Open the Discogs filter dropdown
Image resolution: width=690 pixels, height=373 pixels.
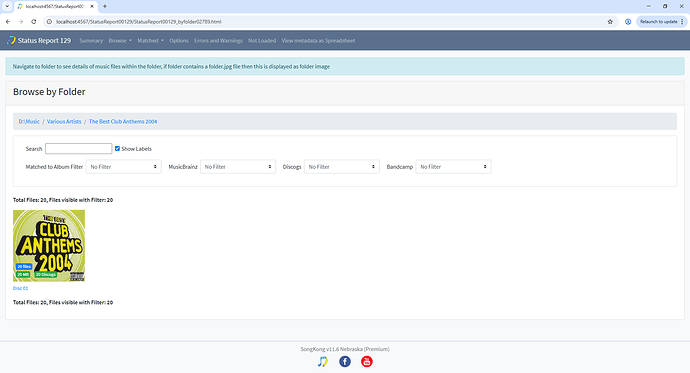coord(342,167)
